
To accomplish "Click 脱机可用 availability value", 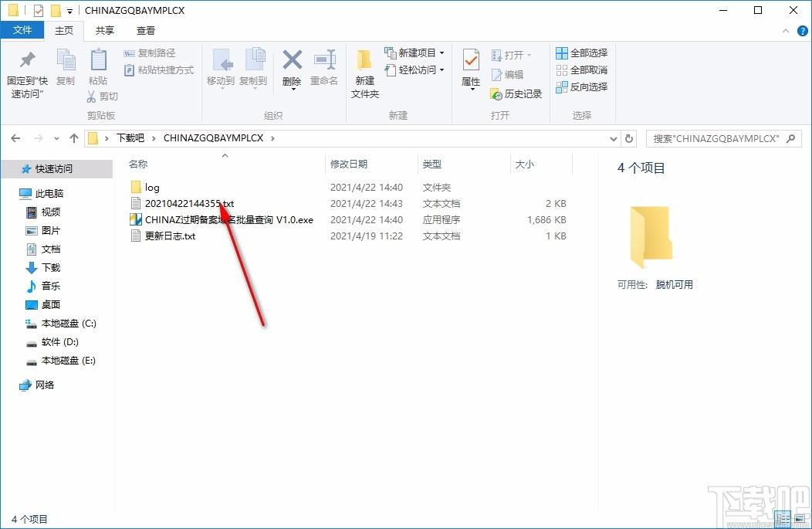I will tap(674, 284).
